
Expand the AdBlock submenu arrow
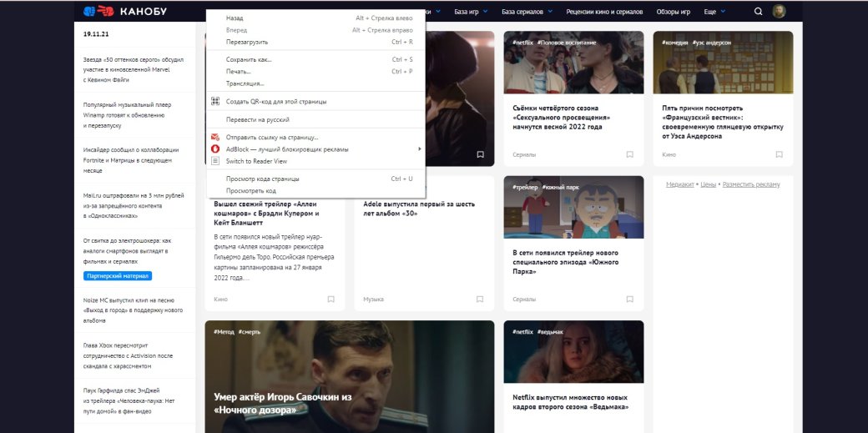(x=420, y=149)
